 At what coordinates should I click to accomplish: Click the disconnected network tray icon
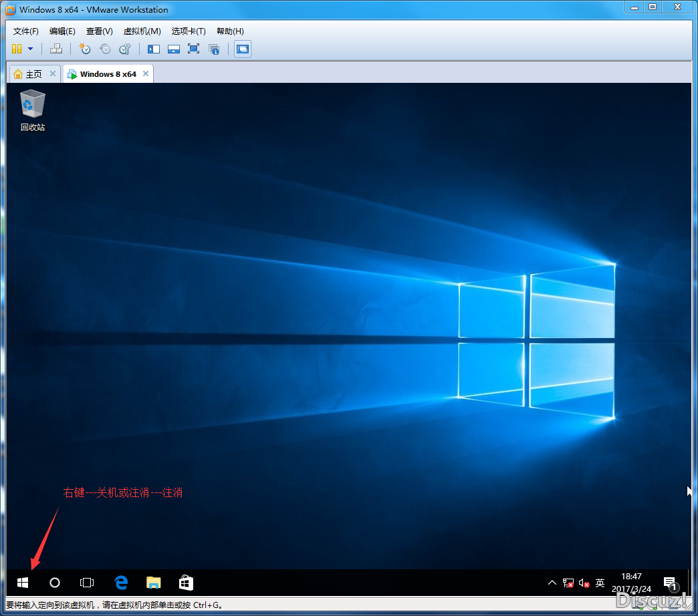click(x=568, y=583)
